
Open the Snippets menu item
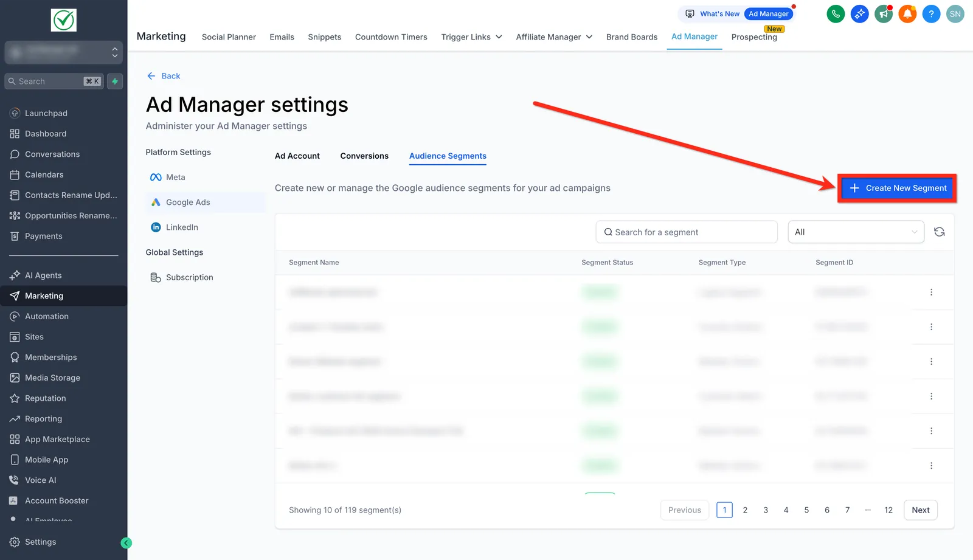click(x=325, y=37)
